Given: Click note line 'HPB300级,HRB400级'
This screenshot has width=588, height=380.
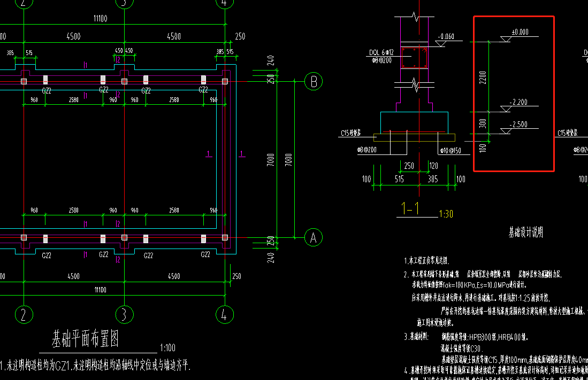Looking at the screenshot, I should click(x=485, y=337).
